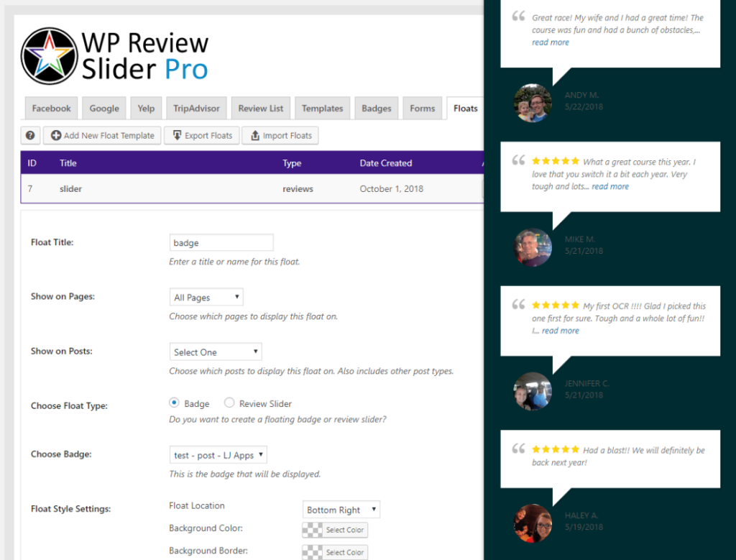Click the 'reviews' type cell
The height and width of the screenshot is (560, 736).
[x=298, y=188]
